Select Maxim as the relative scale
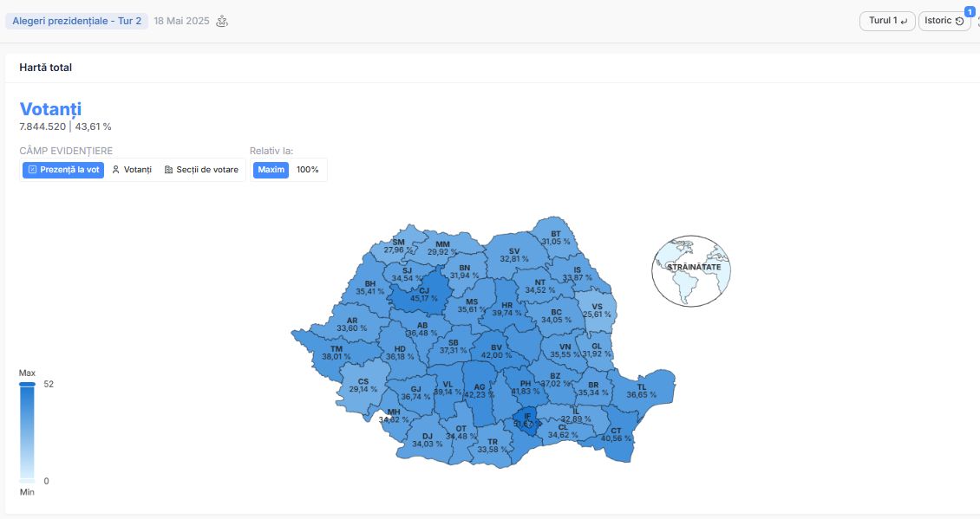 [x=271, y=170]
